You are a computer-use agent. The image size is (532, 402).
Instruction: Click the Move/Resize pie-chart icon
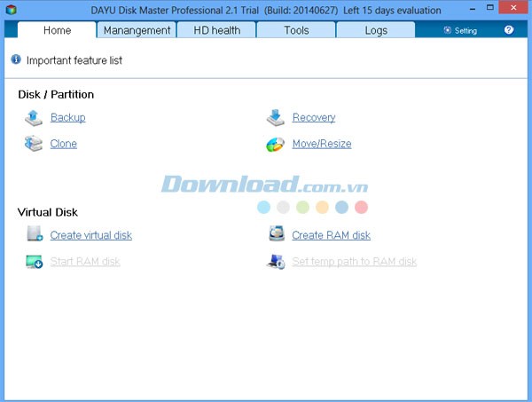click(x=275, y=145)
